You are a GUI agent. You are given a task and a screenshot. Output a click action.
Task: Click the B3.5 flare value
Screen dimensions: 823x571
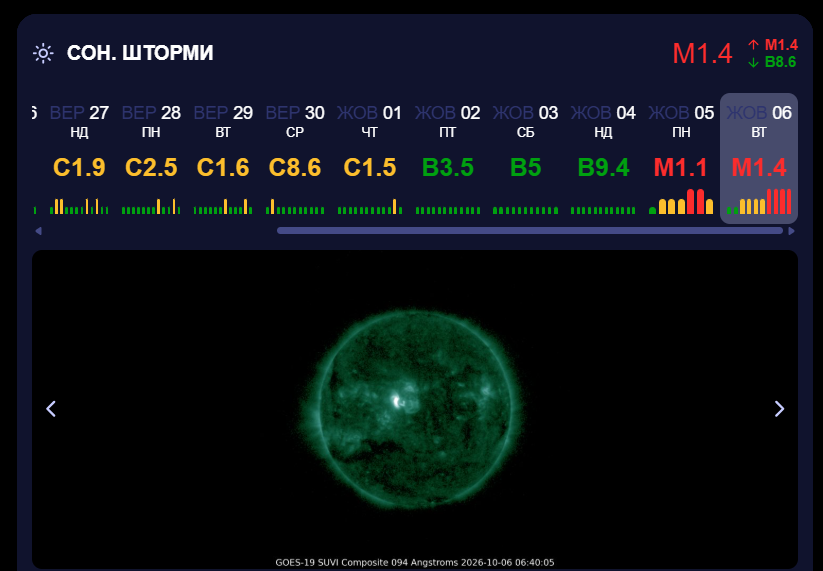pyautogui.click(x=448, y=168)
